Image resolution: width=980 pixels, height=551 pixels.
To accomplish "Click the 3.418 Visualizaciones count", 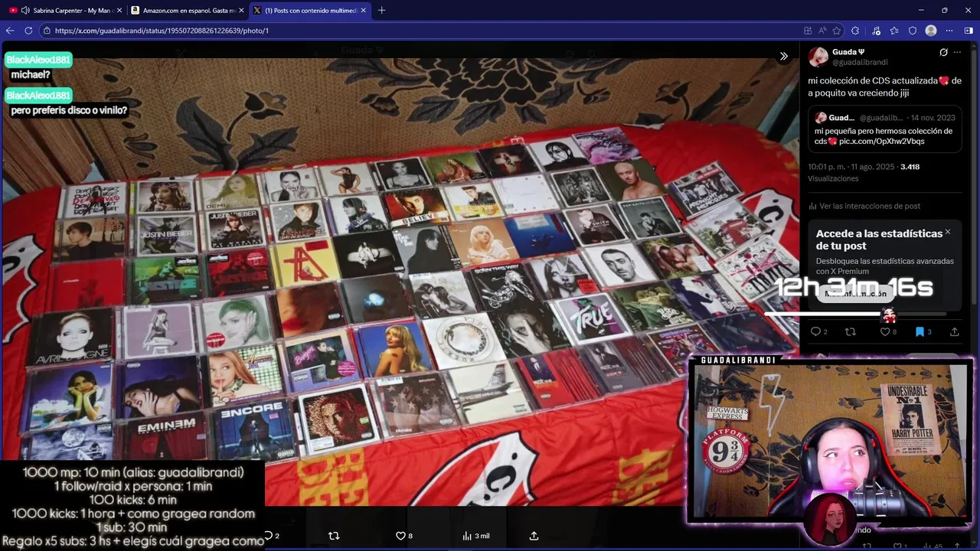I will click(x=910, y=167).
